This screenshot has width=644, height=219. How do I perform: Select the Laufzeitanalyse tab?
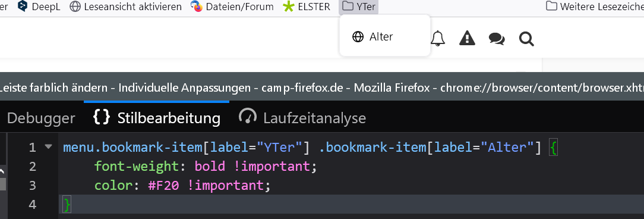302,118
